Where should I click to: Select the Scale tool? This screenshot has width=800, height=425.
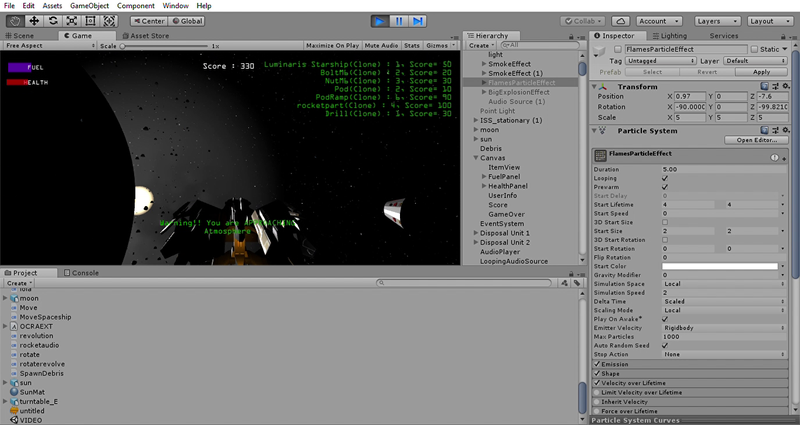72,20
